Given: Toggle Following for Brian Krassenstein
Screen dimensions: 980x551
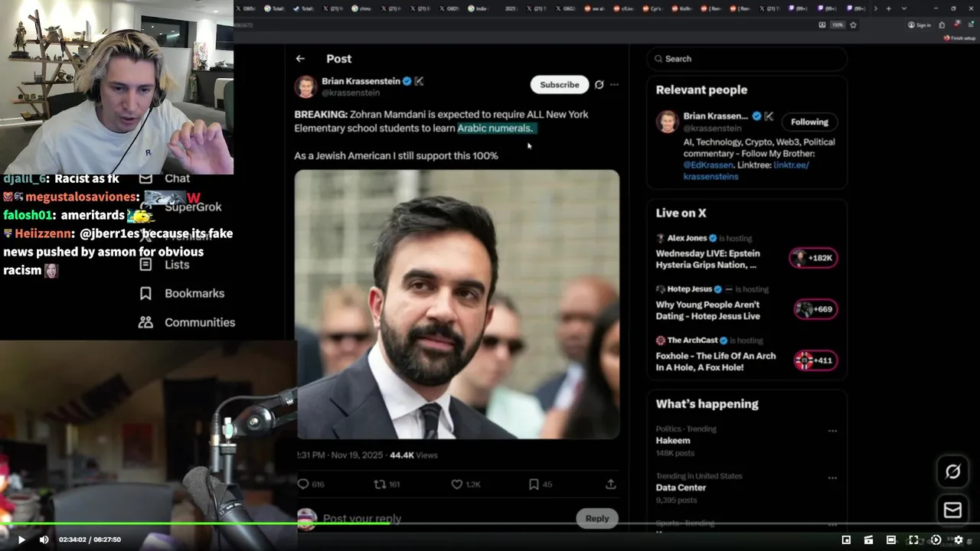Looking at the screenshot, I should click(x=809, y=122).
